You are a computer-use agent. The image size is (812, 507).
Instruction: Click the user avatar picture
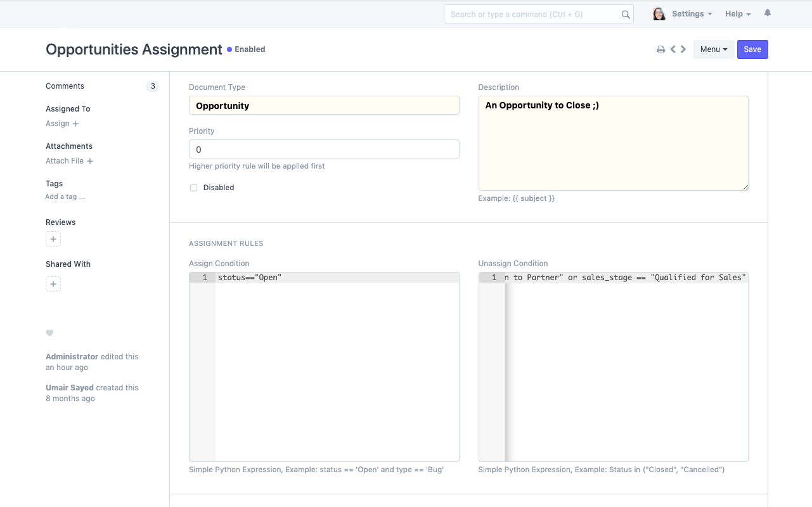[x=659, y=14]
